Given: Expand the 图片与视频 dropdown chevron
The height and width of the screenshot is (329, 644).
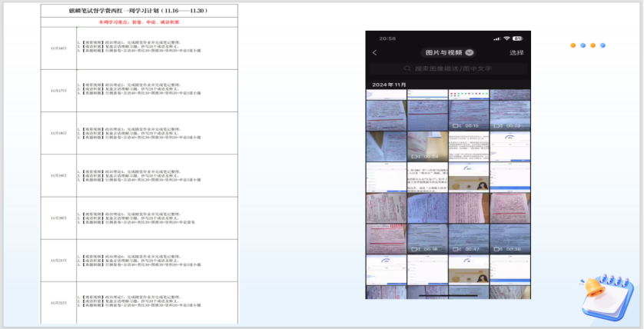Looking at the screenshot, I should click(x=470, y=53).
